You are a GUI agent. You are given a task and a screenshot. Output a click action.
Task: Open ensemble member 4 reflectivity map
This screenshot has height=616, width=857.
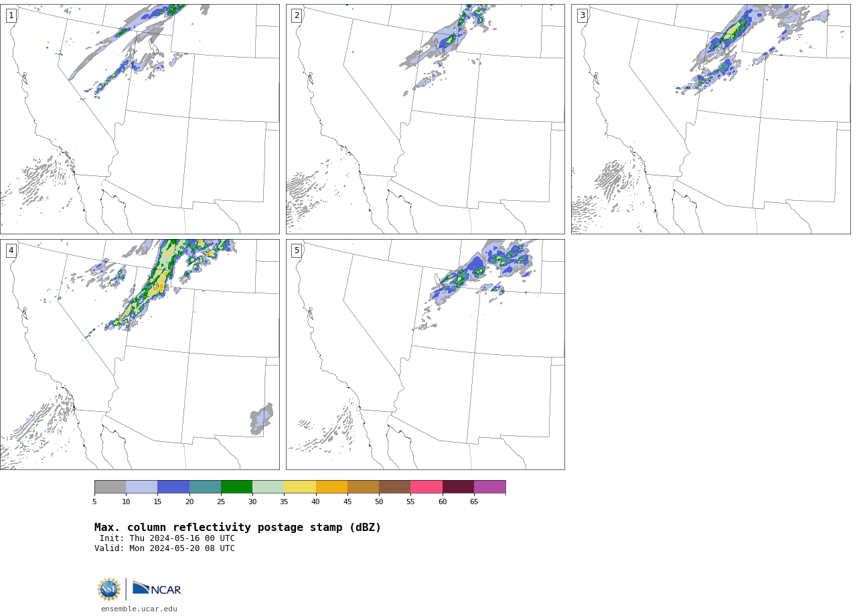(140, 354)
